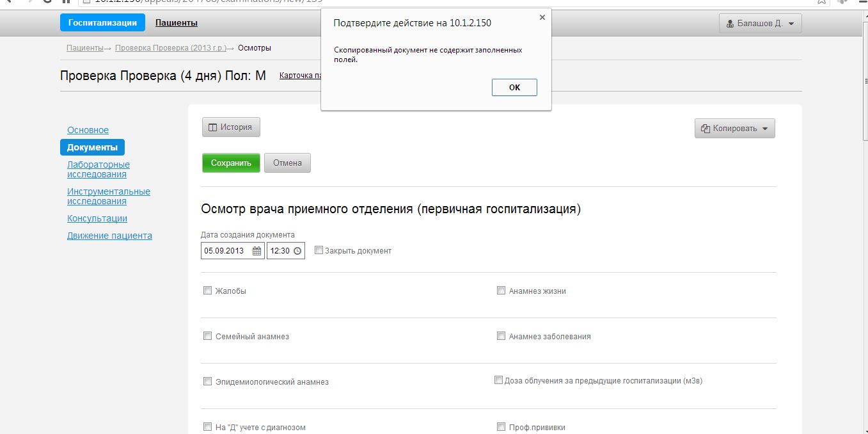Screen dimensions: 868x434
Task: Click the dialog message about скопированный документ
Action: [428, 54]
